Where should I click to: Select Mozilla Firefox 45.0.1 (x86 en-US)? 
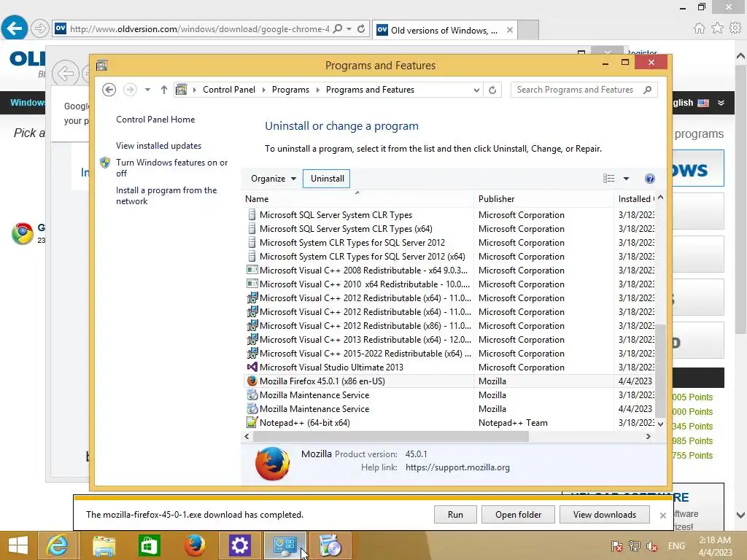[x=322, y=381]
